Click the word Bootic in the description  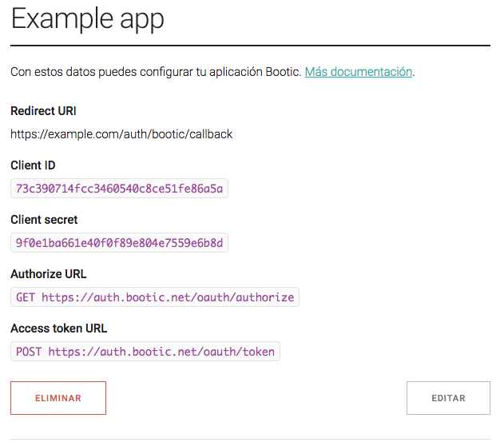point(283,72)
